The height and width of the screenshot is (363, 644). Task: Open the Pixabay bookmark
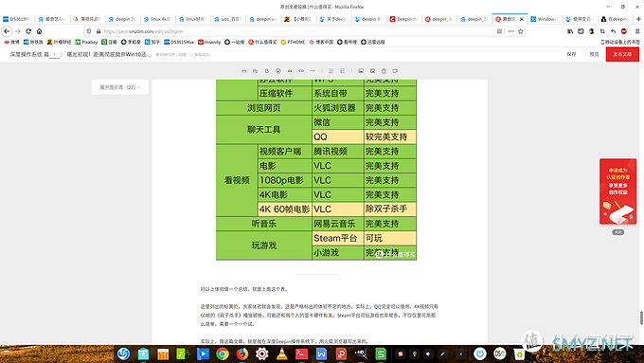coord(87,42)
